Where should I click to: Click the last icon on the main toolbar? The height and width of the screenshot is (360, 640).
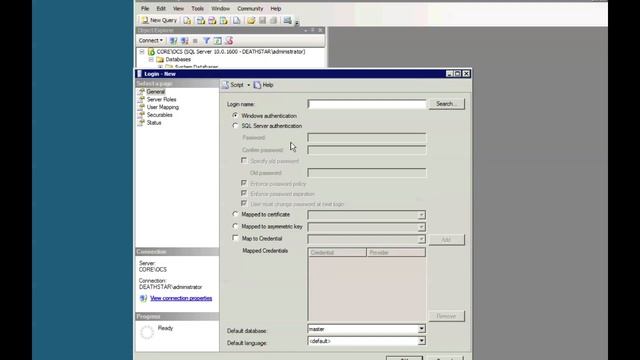point(287,20)
